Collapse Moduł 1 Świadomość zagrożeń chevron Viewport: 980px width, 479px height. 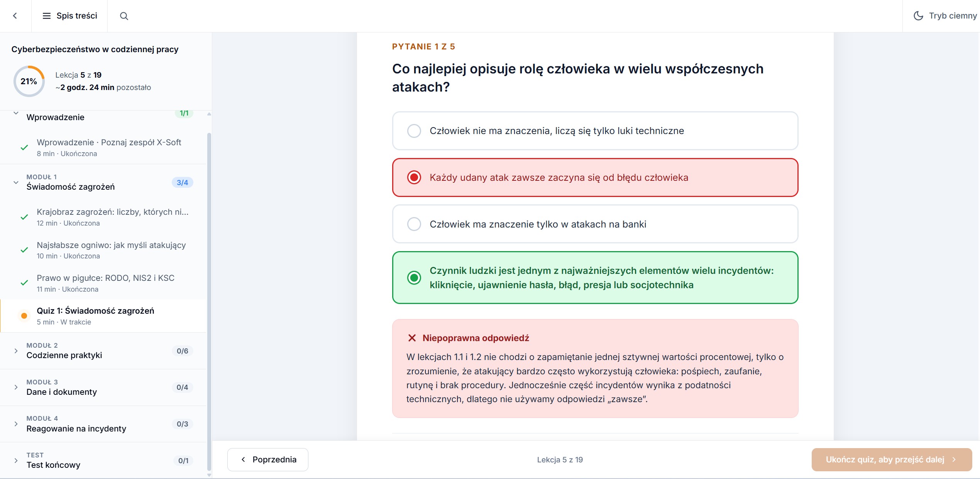pos(16,182)
